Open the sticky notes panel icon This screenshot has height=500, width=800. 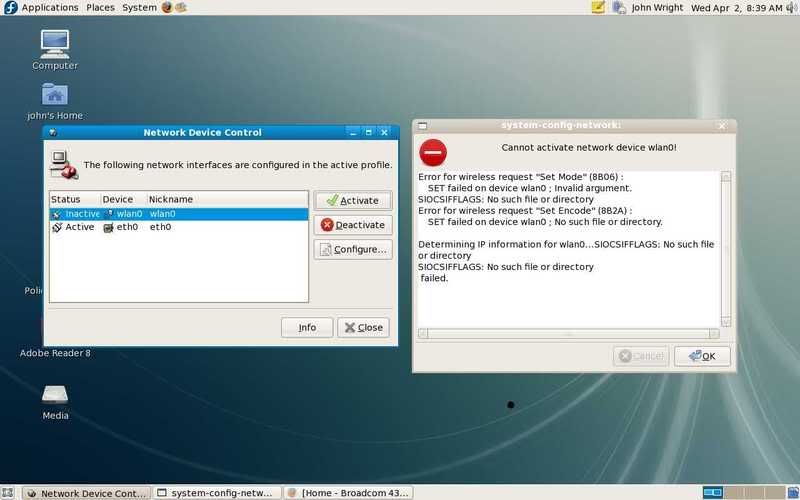(598, 7)
